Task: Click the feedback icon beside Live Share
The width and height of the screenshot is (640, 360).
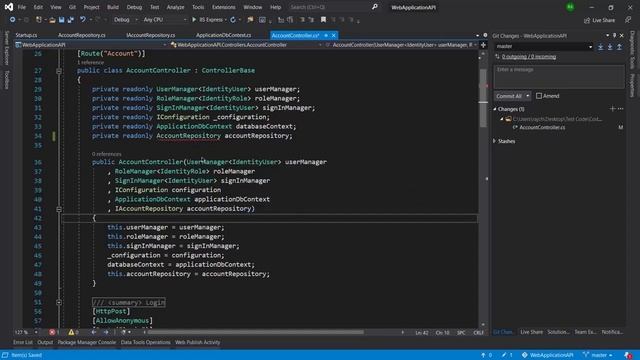Action: [628, 20]
